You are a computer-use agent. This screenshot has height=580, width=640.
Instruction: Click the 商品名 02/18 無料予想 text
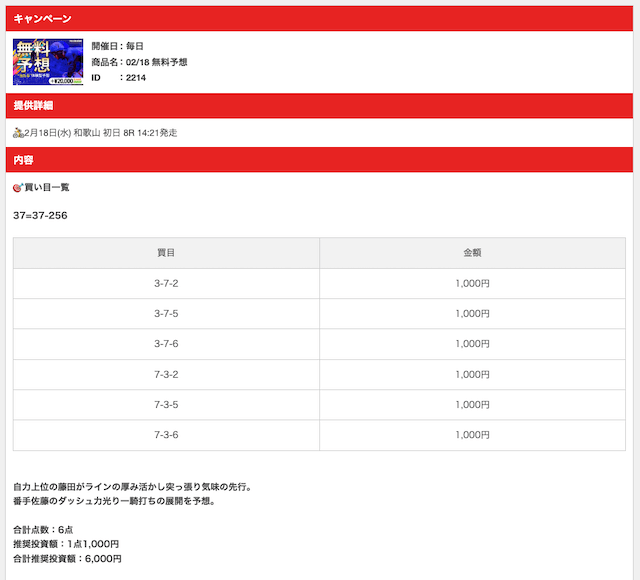139,62
